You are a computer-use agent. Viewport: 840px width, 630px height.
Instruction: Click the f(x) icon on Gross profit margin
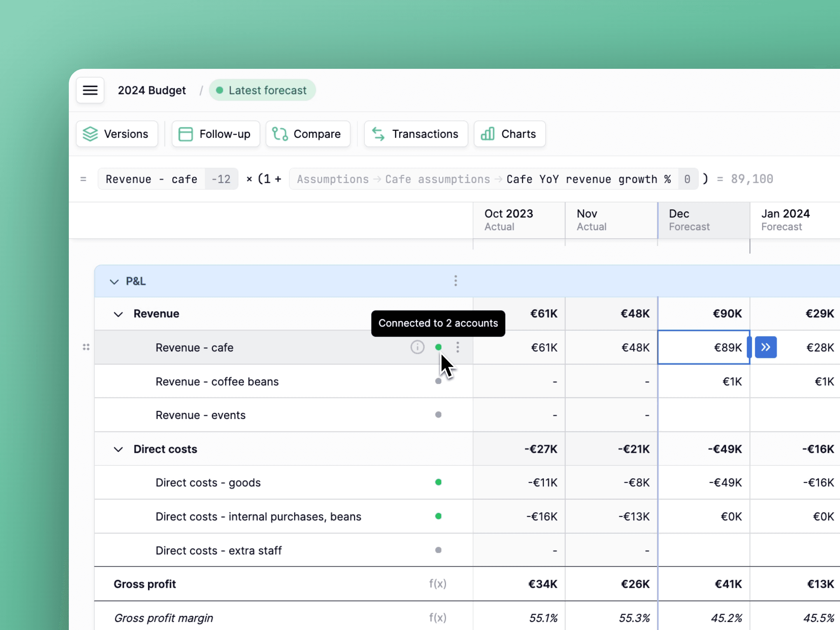438,618
